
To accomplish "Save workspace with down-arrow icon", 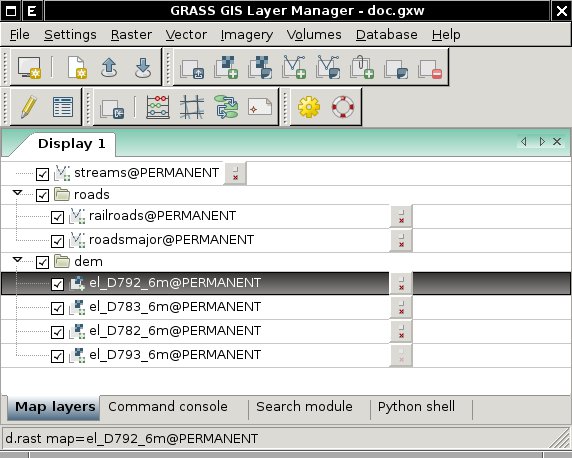I will 143,68.
